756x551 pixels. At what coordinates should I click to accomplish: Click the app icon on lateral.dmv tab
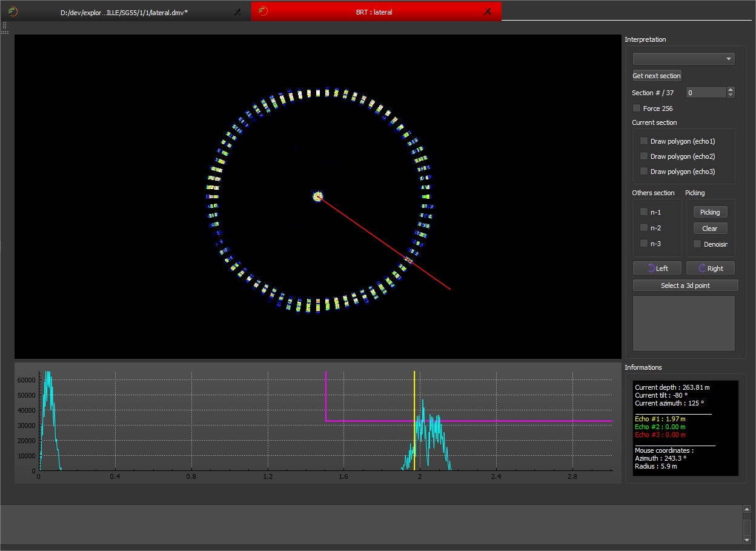13,12
